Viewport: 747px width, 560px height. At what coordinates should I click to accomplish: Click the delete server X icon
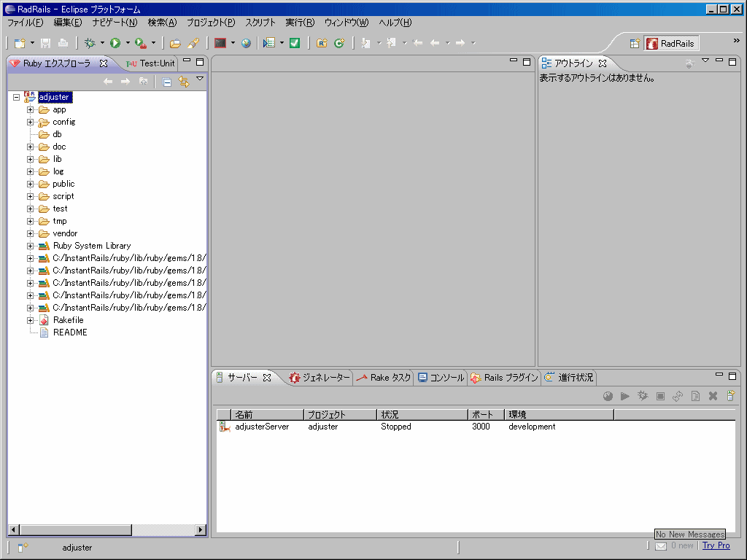pyautogui.click(x=713, y=396)
